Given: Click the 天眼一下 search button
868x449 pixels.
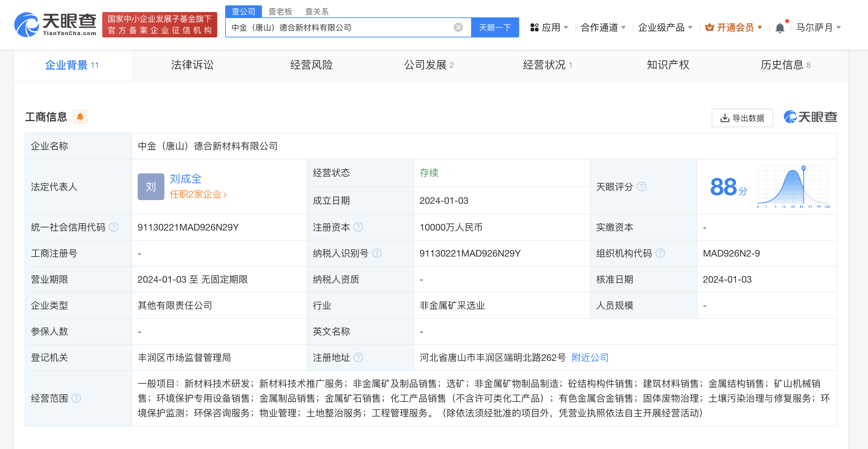Looking at the screenshot, I should pyautogui.click(x=494, y=27).
